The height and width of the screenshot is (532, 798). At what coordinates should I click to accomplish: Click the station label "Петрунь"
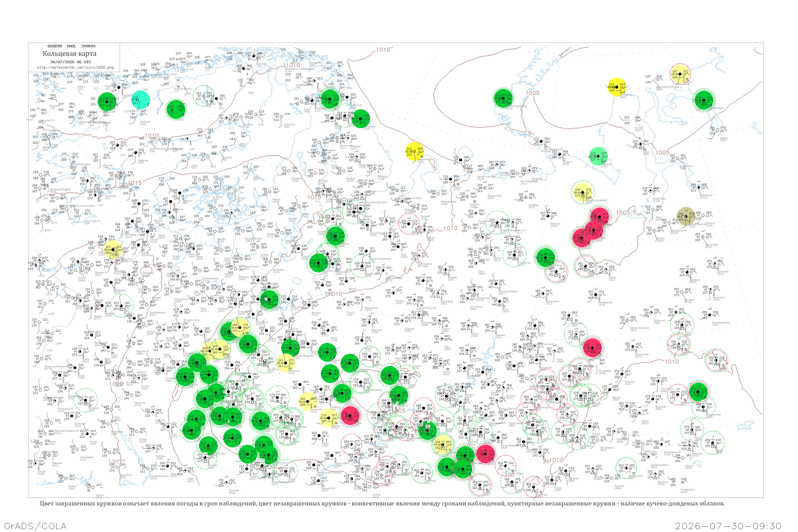click(555, 224)
